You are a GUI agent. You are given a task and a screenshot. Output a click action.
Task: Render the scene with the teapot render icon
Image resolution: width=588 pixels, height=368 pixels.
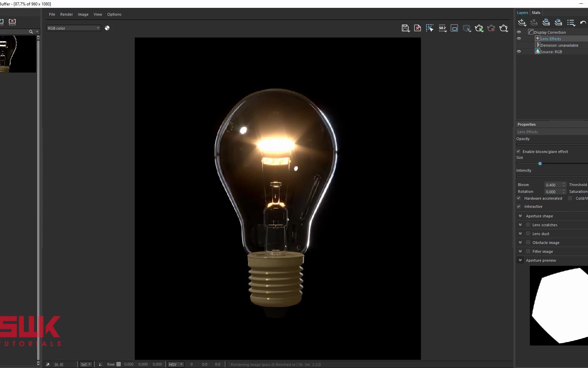[479, 28]
